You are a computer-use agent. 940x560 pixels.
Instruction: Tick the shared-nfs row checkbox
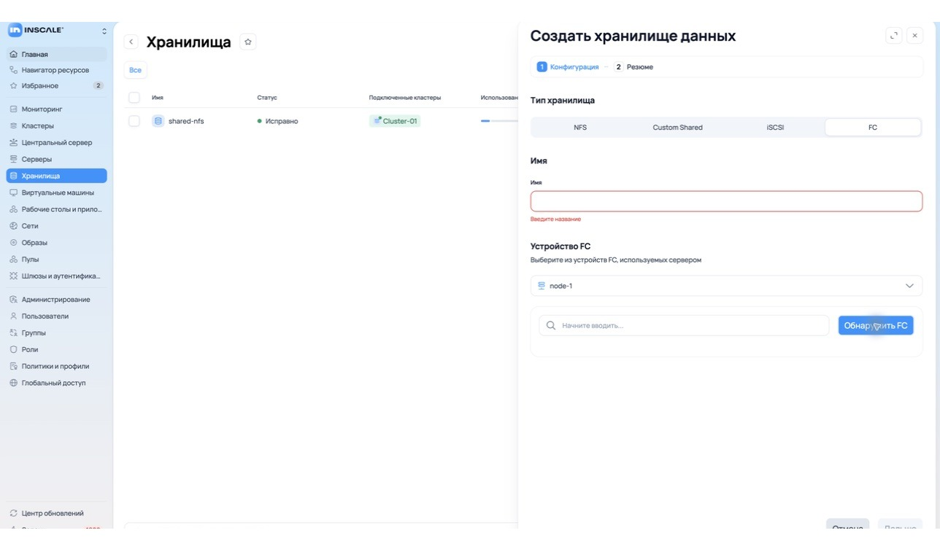point(134,121)
